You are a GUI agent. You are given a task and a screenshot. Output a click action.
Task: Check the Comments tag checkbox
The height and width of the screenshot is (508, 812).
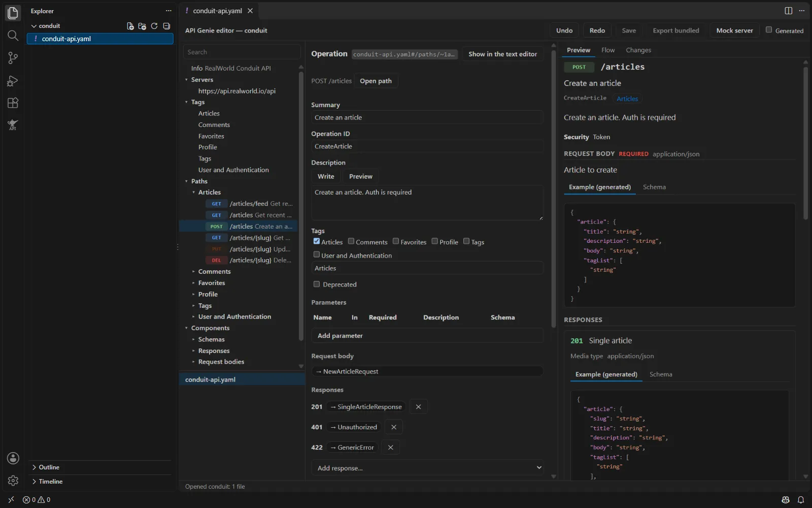point(351,241)
